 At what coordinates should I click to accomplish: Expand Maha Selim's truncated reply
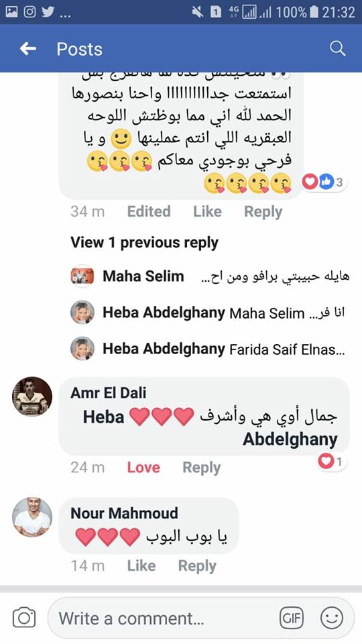(209, 276)
